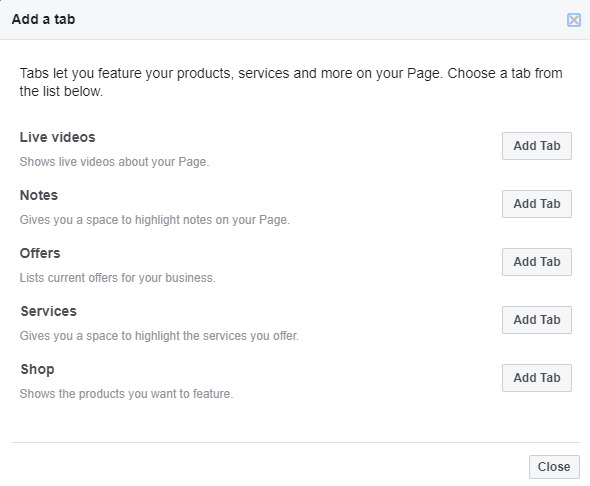Select the Live videos heading
This screenshot has height=486, width=590.
pyautogui.click(x=57, y=137)
